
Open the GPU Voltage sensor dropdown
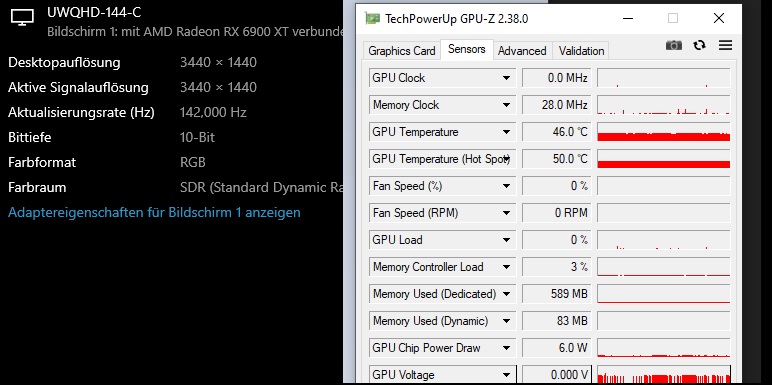click(x=506, y=375)
